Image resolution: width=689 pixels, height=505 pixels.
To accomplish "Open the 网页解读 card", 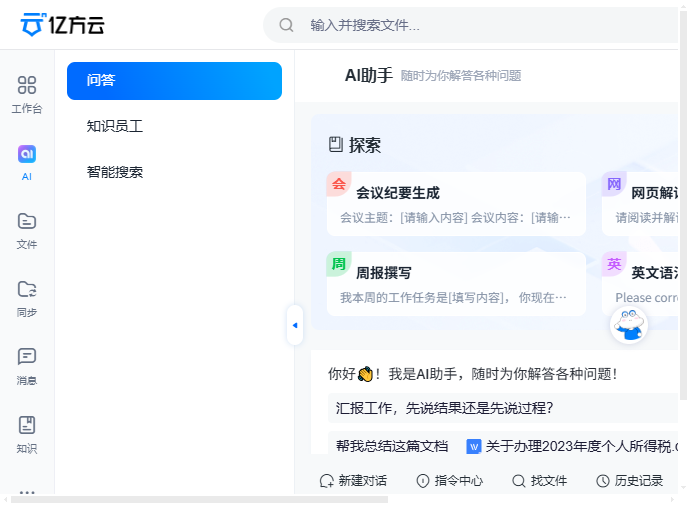I will click(640, 204).
